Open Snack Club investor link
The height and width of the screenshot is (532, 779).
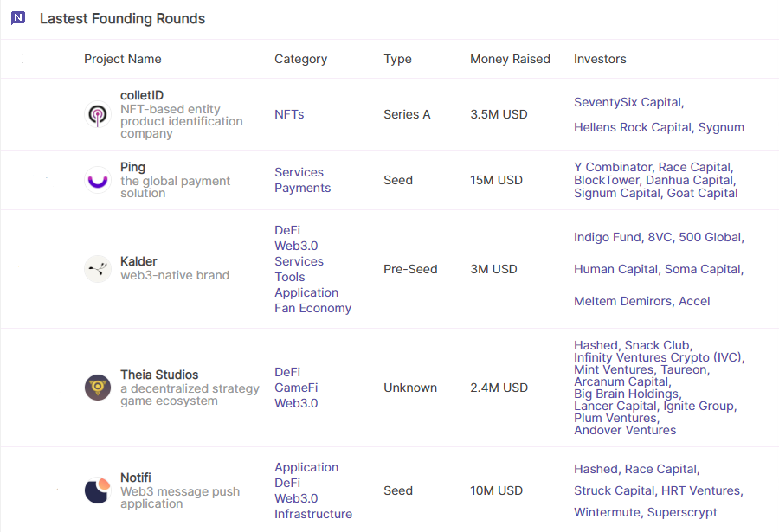(x=659, y=345)
